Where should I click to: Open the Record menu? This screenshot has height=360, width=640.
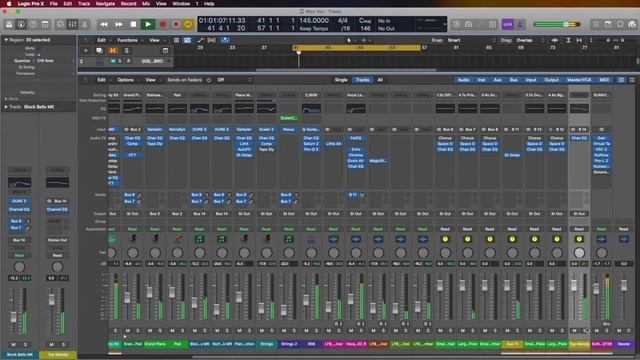click(128, 4)
